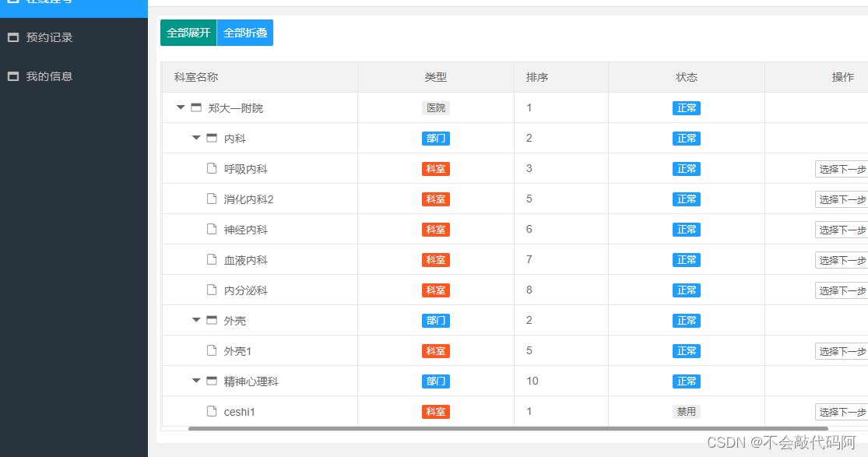Select the 神经内科 row name

246,230
